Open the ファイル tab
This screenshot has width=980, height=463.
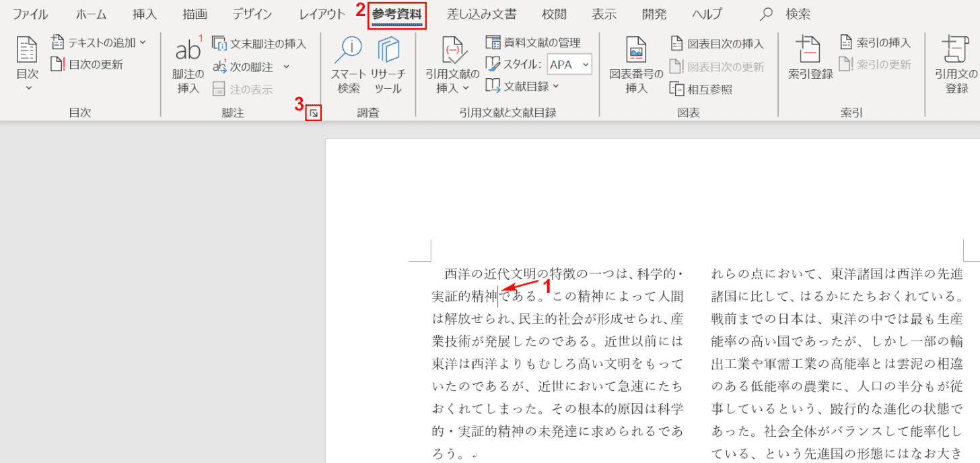(30, 13)
